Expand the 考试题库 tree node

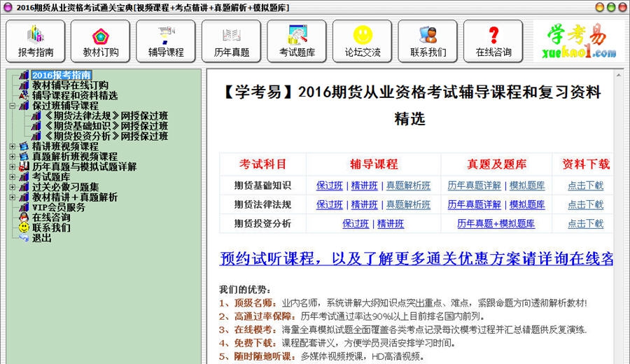[x=13, y=177]
